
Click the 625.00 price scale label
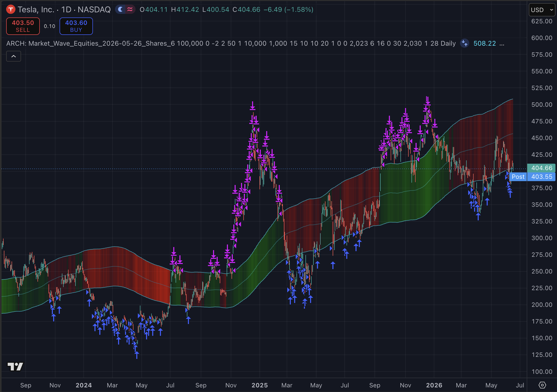[542, 21]
